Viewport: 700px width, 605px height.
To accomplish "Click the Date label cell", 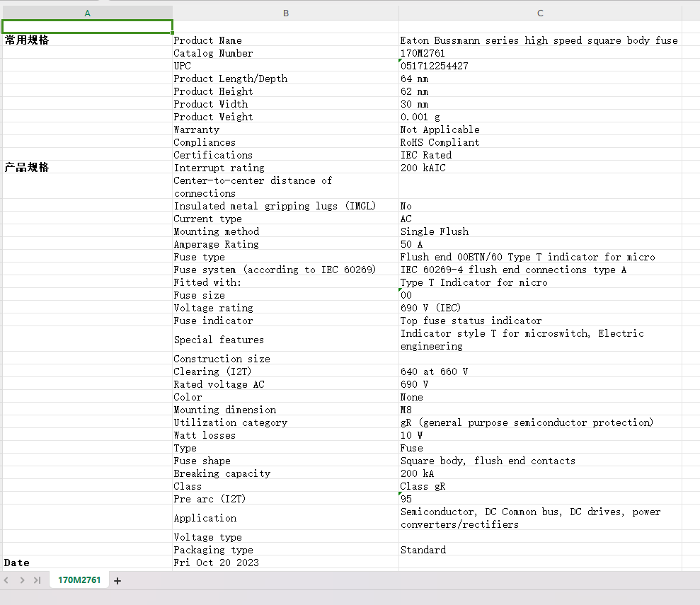I will 88,563.
